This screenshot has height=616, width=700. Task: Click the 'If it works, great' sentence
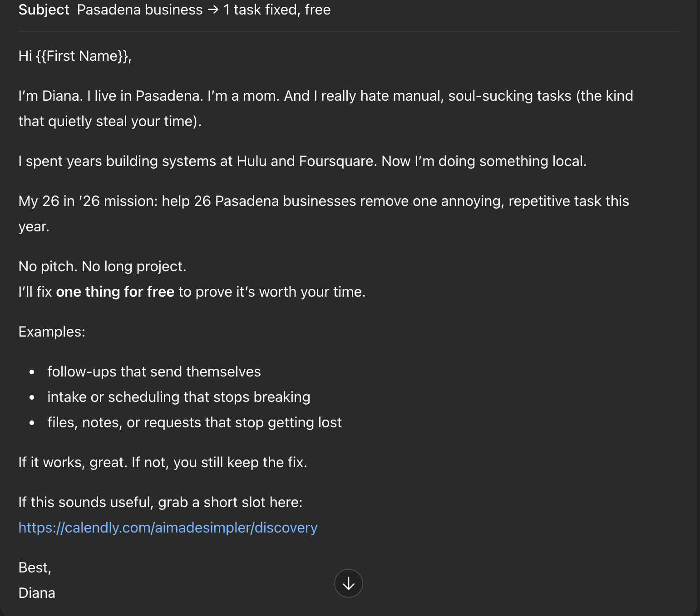[x=163, y=462]
